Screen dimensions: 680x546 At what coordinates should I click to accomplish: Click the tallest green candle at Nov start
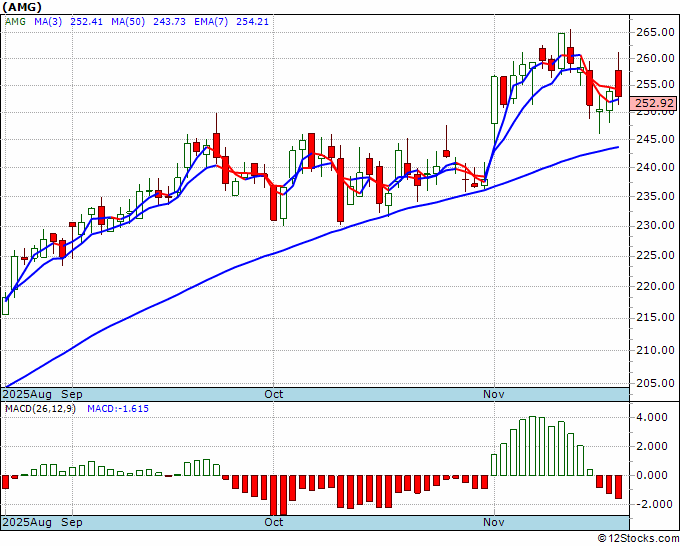click(x=494, y=100)
